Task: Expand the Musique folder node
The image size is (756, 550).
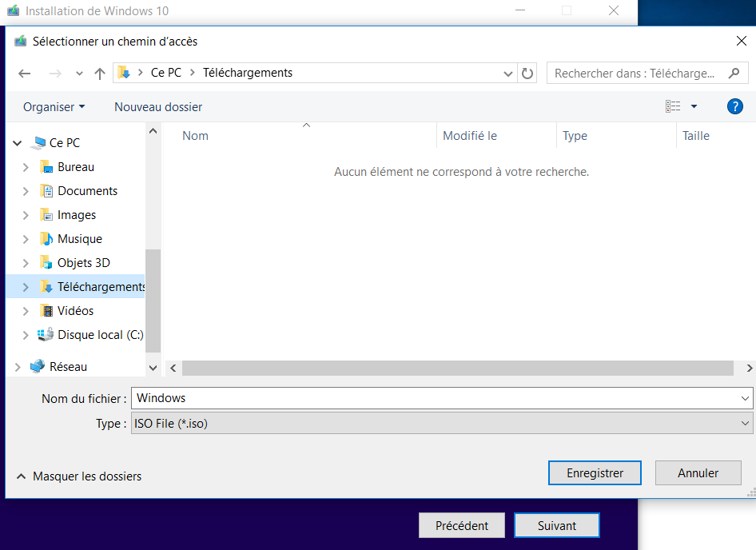Action: coord(26,239)
